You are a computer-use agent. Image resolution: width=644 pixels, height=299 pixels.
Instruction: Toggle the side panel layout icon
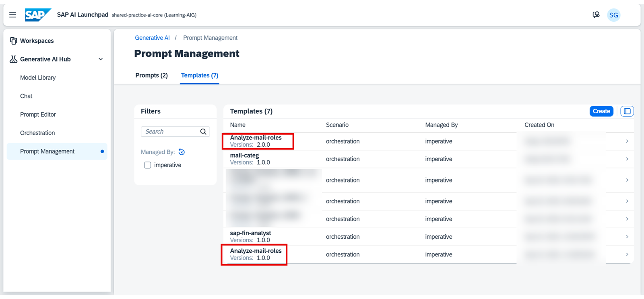point(627,111)
